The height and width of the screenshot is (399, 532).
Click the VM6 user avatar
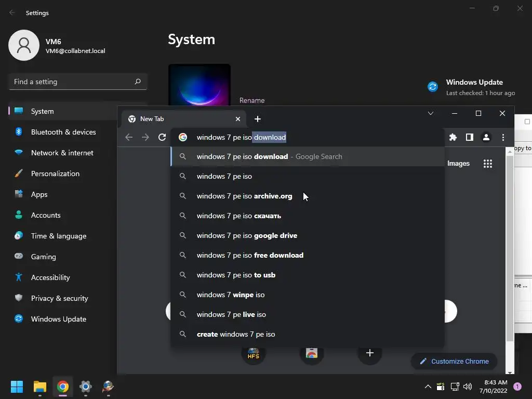[24, 45]
